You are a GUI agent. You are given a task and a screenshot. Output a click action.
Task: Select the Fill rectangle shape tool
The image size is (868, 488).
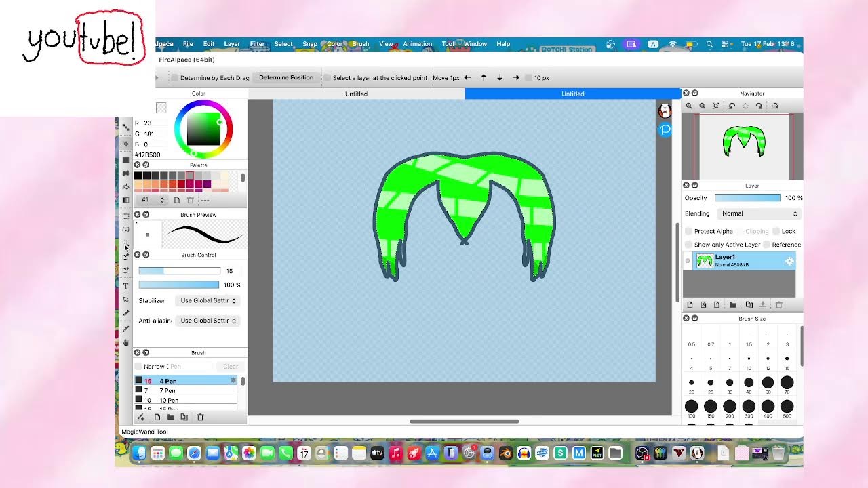tap(125, 160)
